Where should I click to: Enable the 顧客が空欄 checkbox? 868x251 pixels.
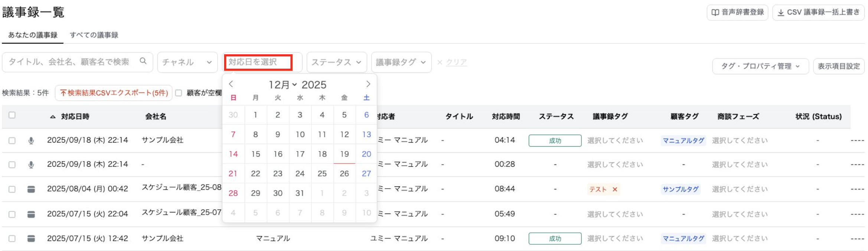(179, 93)
